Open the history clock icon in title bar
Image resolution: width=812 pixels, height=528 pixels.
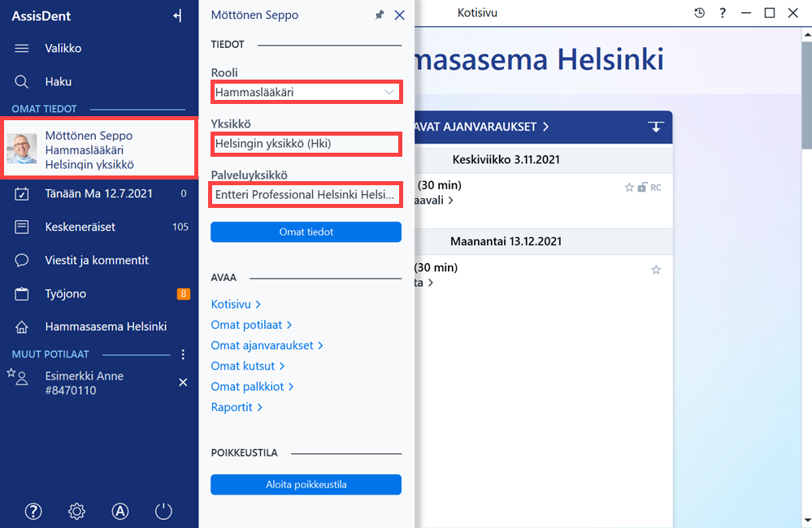click(x=699, y=13)
